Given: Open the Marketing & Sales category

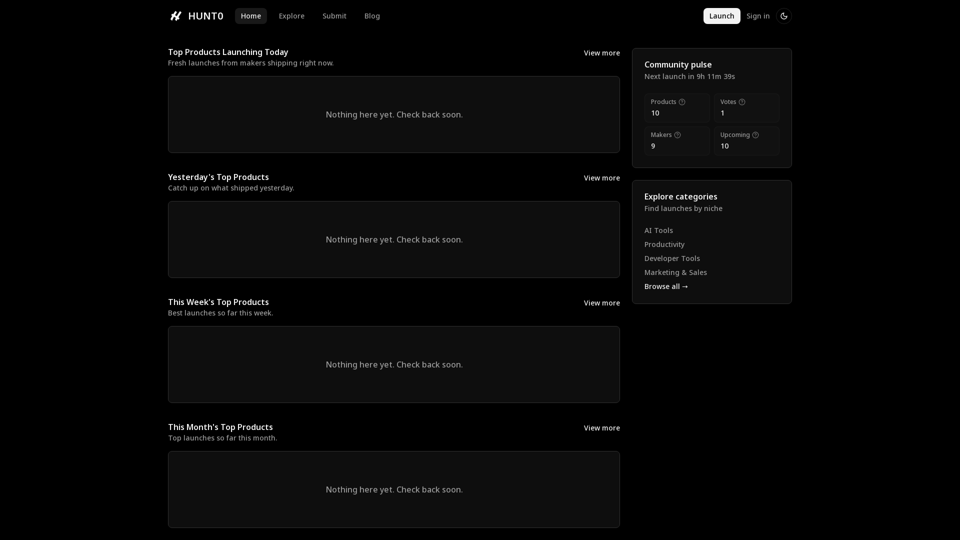Looking at the screenshot, I should point(675,273).
